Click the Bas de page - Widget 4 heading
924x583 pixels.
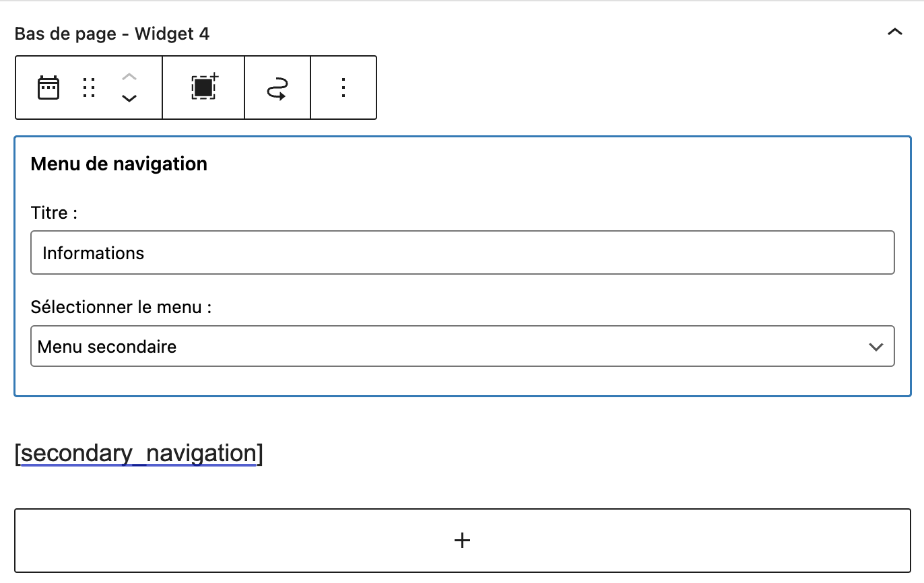pos(112,33)
